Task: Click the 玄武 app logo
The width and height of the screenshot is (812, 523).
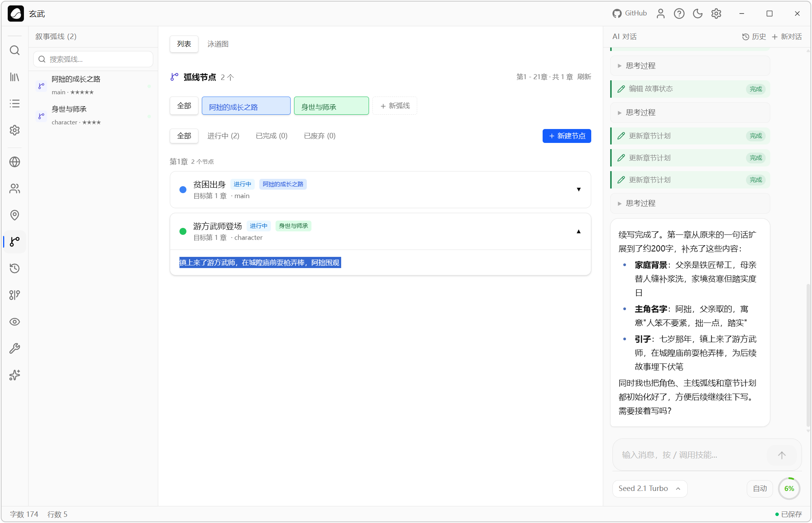Action: click(x=16, y=14)
